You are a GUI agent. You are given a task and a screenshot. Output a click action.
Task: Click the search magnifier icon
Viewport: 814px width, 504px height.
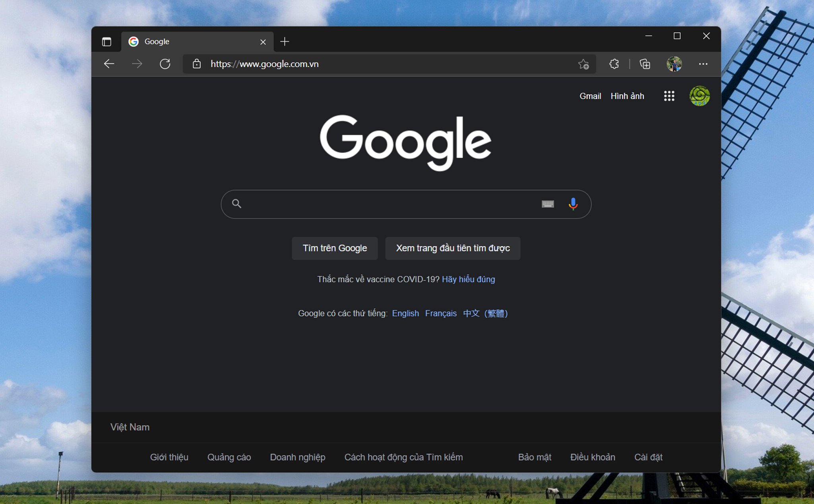click(x=237, y=204)
